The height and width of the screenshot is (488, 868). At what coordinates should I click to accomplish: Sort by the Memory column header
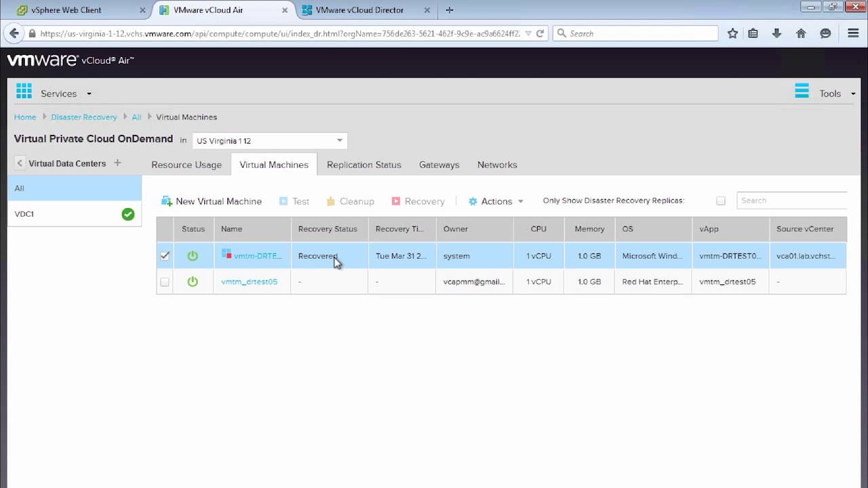coord(589,229)
